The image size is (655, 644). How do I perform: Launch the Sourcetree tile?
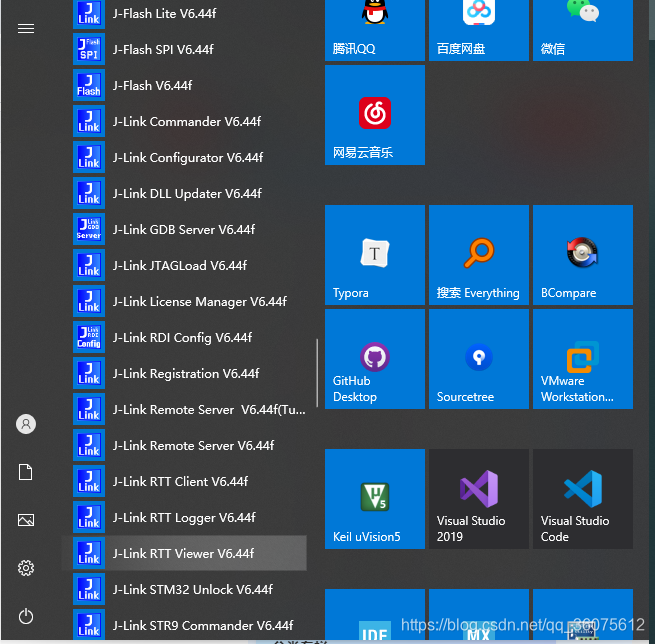point(479,359)
